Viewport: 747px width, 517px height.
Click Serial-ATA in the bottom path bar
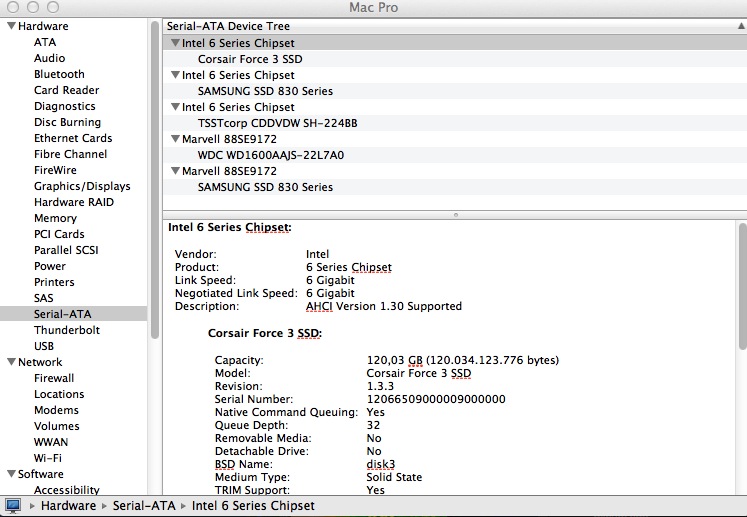tap(144, 505)
